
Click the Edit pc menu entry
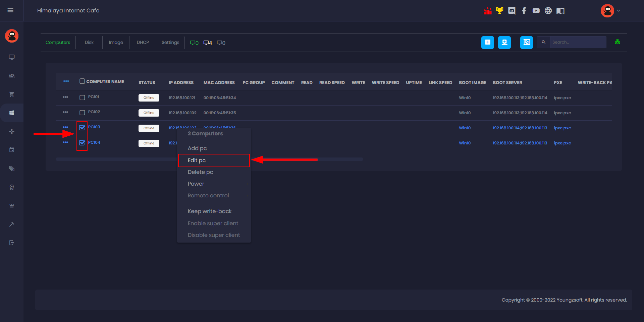click(x=197, y=160)
